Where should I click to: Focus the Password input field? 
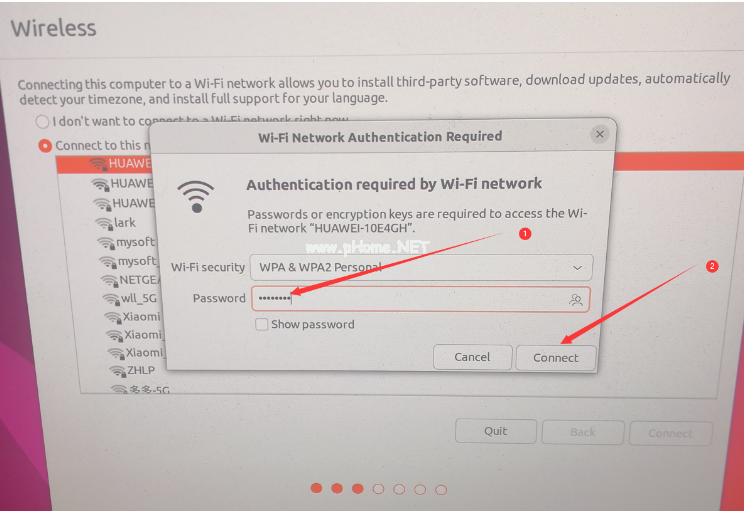pos(420,299)
